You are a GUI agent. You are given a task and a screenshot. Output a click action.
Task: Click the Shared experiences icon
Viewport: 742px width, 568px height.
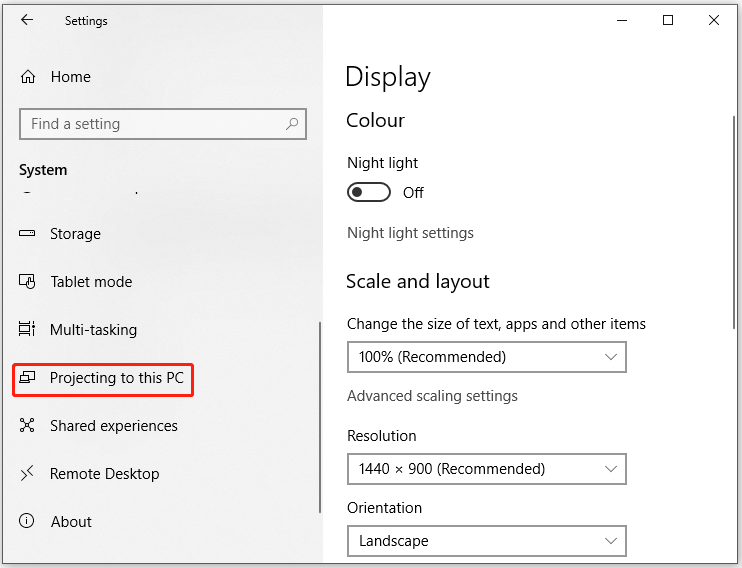tap(28, 426)
